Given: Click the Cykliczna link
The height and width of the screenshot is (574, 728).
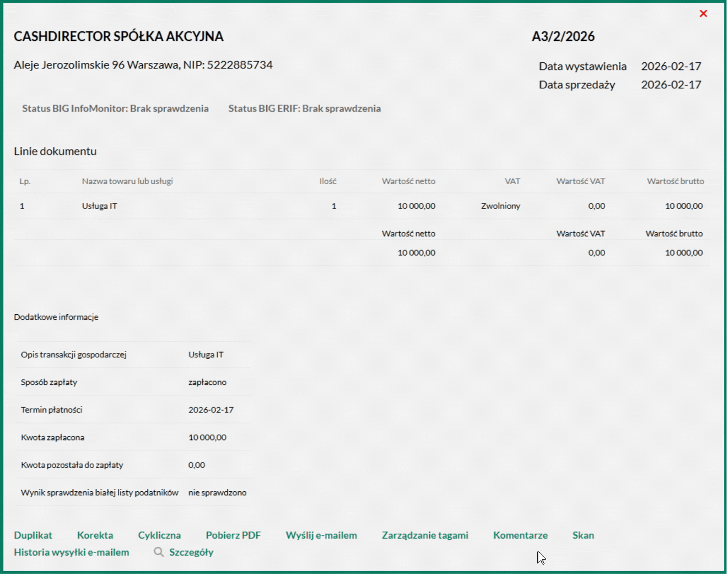Looking at the screenshot, I should coord(159,535).
